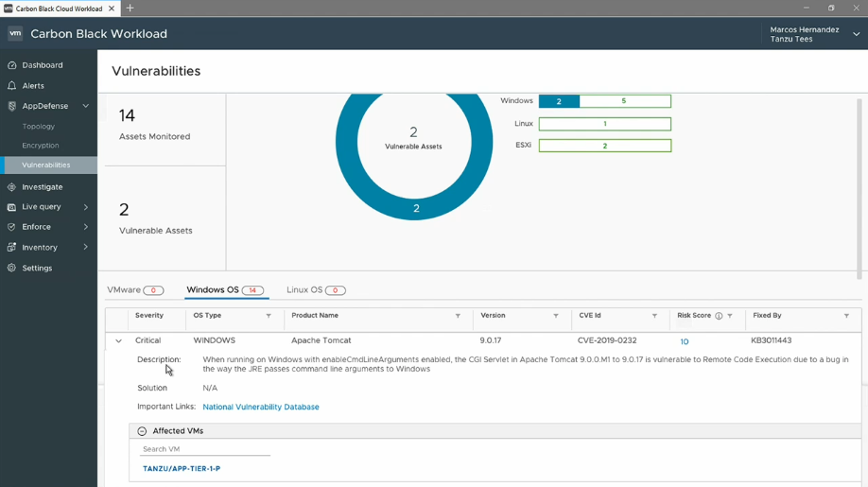This screenshot has width=868, height=487.
Task: Click the ESXi bar showing 2
Action: (605, 146)
